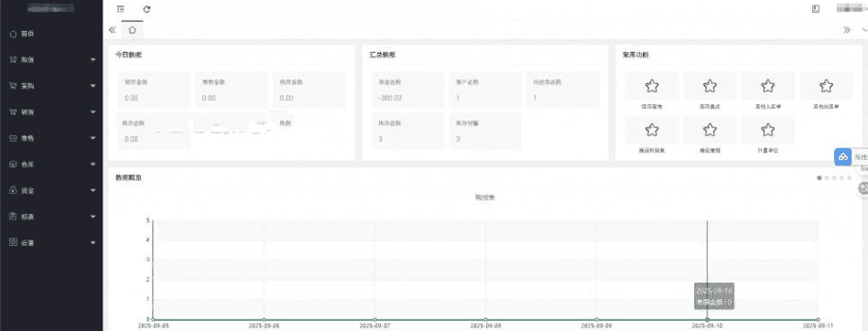Click the chart data point at 2025-09-09

click(x=596, y=319)
